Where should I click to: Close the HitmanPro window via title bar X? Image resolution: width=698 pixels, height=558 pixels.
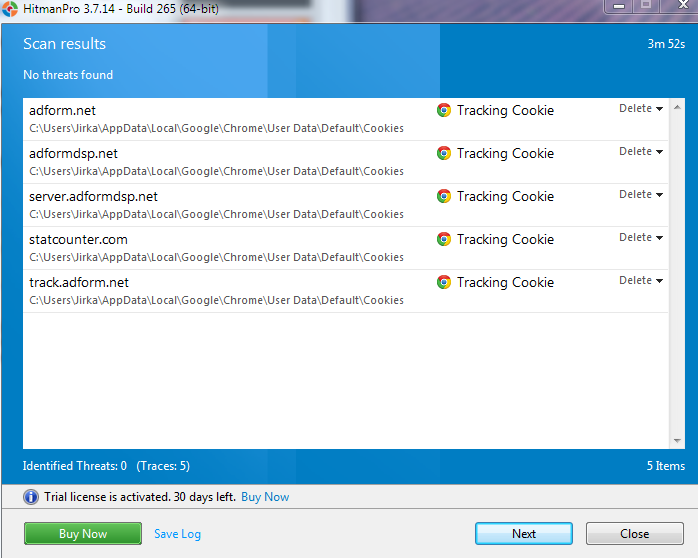tap(682, 5)
